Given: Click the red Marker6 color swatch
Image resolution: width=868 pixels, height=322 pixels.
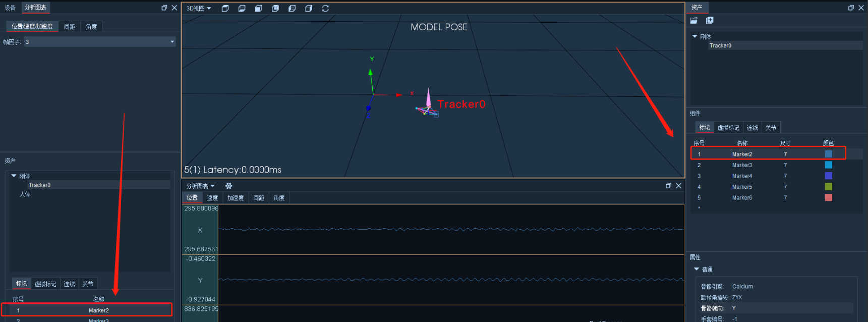Looking at the screenshot, I should 828,197.
